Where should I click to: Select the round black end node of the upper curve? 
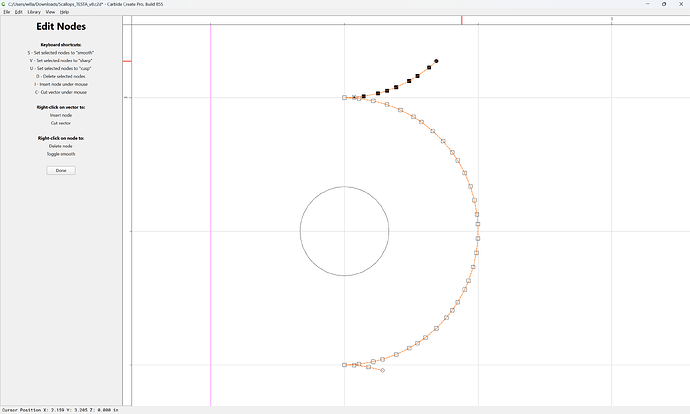(436, 61)
